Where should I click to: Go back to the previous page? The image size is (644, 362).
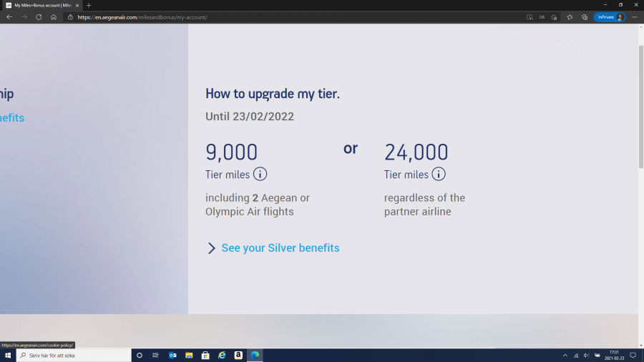click(x=9, y=17)
